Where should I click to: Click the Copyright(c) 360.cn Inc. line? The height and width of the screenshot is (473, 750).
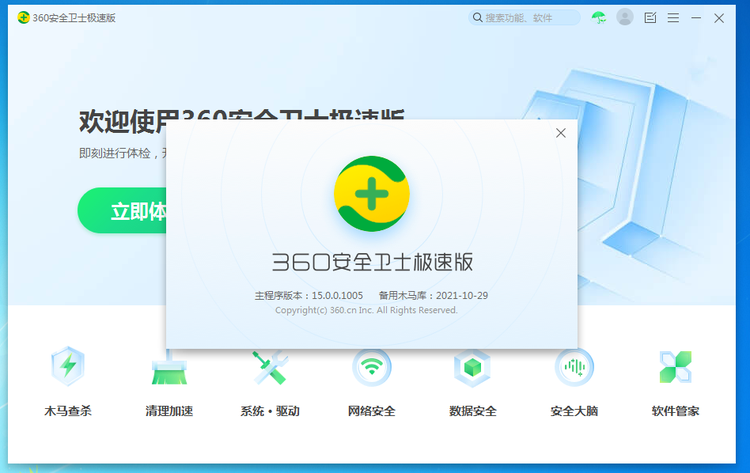click(x=366, y=310)
